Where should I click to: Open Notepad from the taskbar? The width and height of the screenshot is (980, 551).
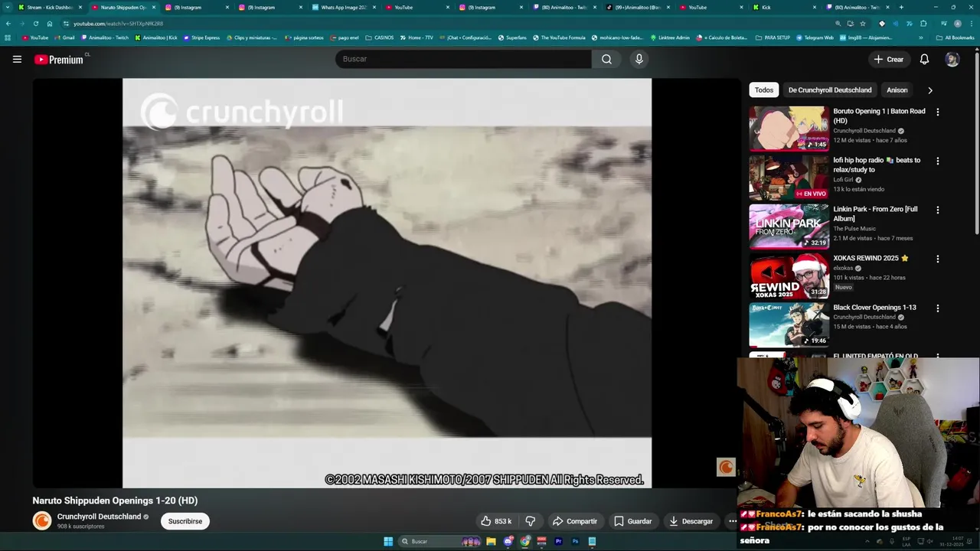[x=592, y=541]
